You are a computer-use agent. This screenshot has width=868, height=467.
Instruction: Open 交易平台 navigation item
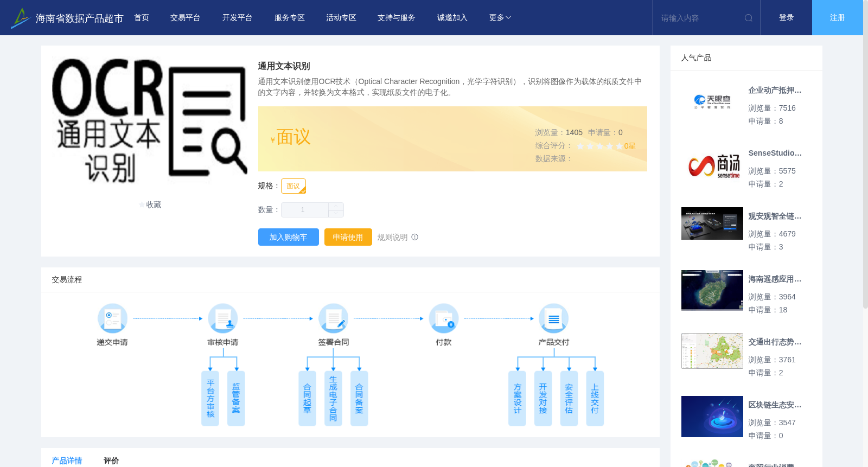186,18
